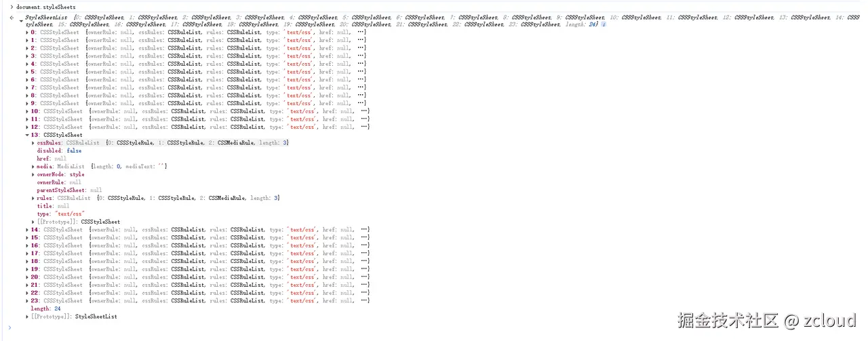
Task: Select the 'title: null' property line
Action: 54,206
